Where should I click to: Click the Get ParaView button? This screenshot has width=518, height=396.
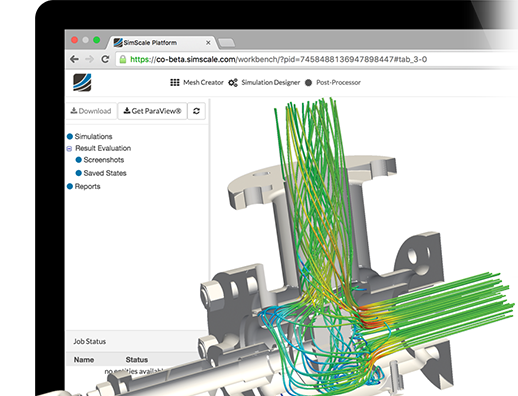click(152, 111)
